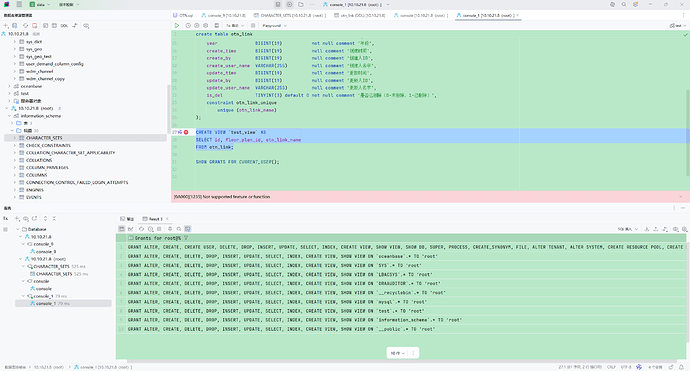Run the query with the green Execute icon

tap(177, 26)
